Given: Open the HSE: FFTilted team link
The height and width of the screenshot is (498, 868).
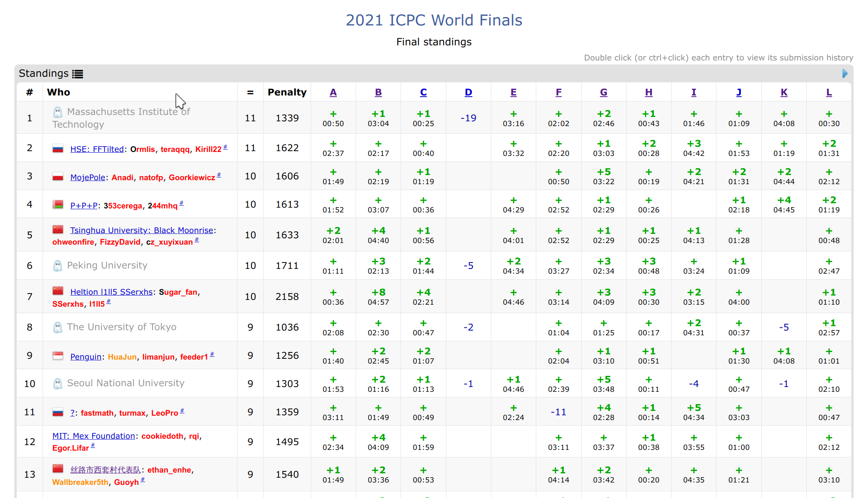Looking at the screenshot, I should point(97,149).
